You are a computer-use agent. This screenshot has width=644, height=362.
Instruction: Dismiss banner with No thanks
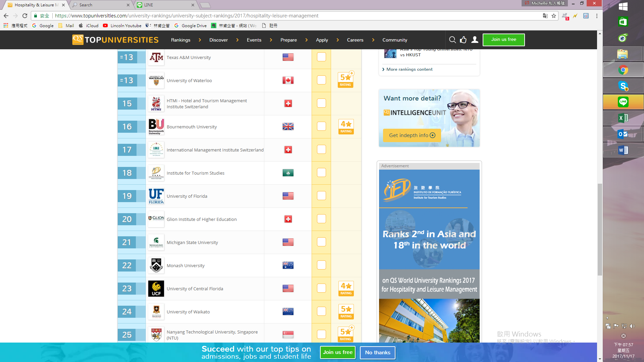[378, 353]
